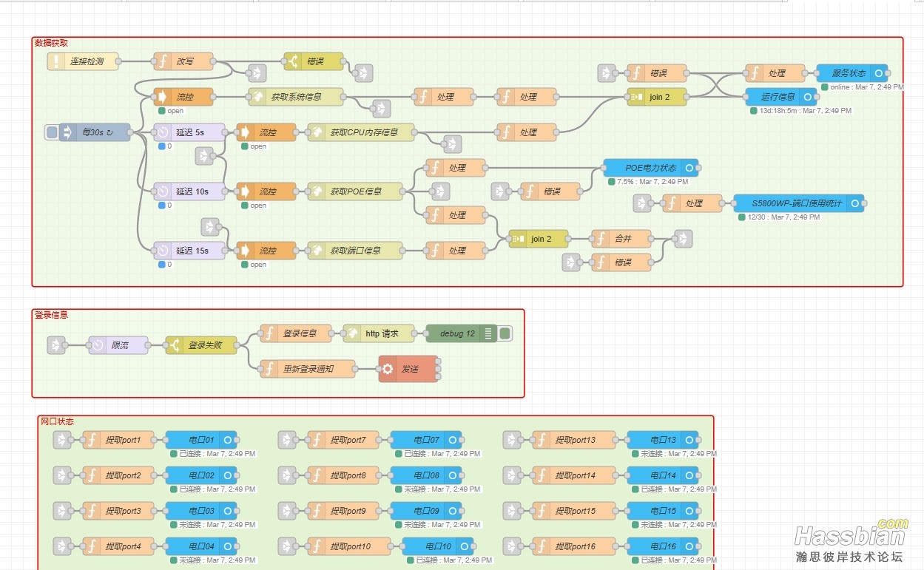Select the 提取port4 function node
The height and width of the screenshot is (570, 924).
click(118, 546)
